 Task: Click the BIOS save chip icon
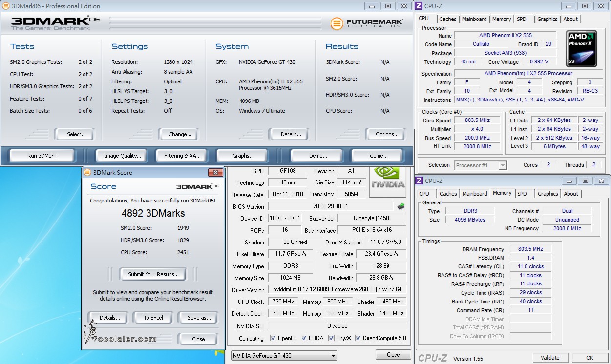point(401,206)
